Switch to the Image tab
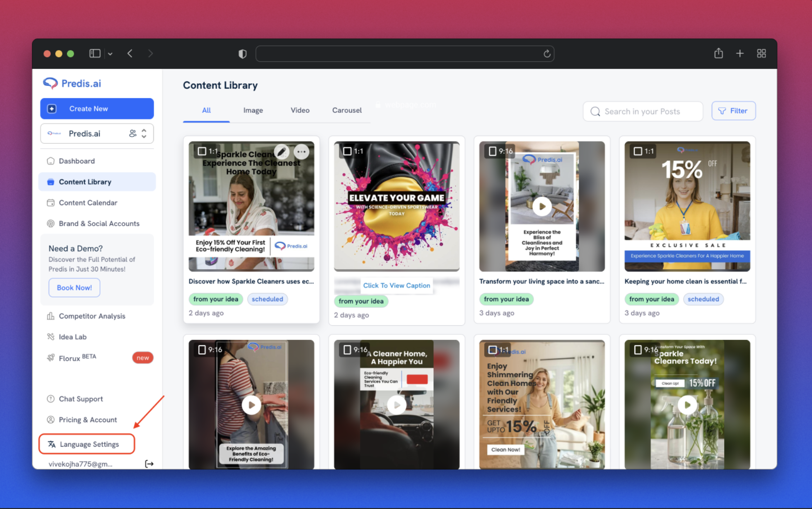The height and width of the screenshot is (509, 812). pyautogui.click(x=253, y=110)
